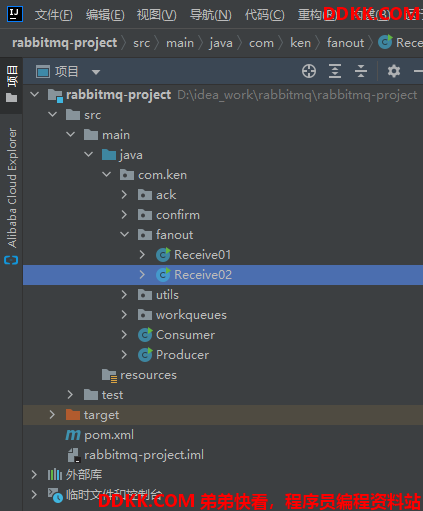The height and width of the screenshot is (511, 423).
Task: Open the 项目 view dropdown arrow
Action: click(96, 72)
